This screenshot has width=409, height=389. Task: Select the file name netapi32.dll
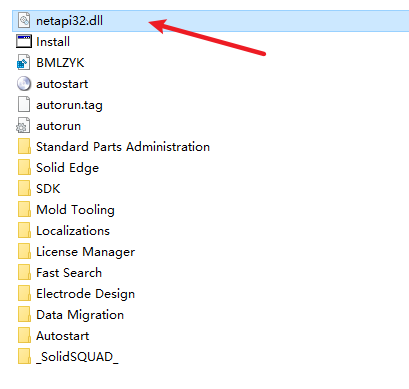pyautogui.click(x=69, y=21)
